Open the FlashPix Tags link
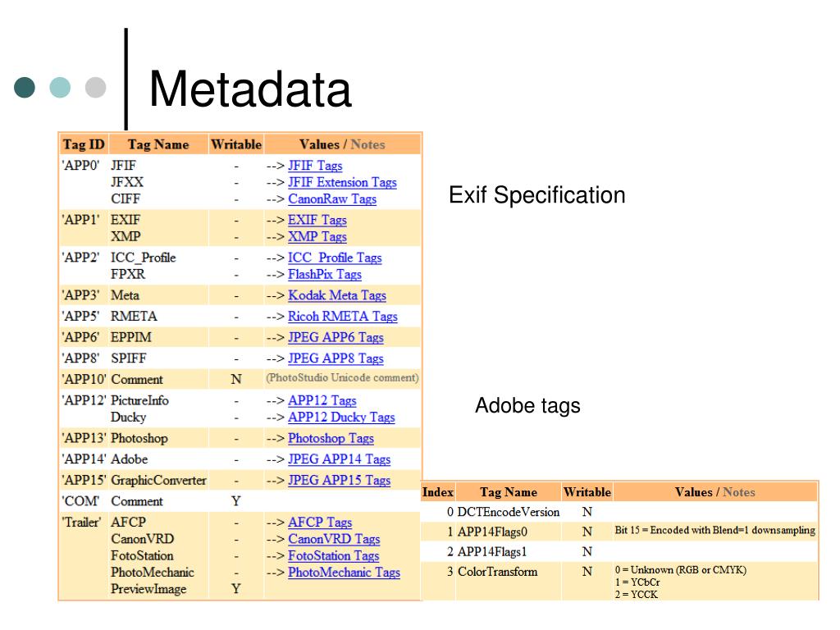The image size is (840, 630). coord(325,274)
